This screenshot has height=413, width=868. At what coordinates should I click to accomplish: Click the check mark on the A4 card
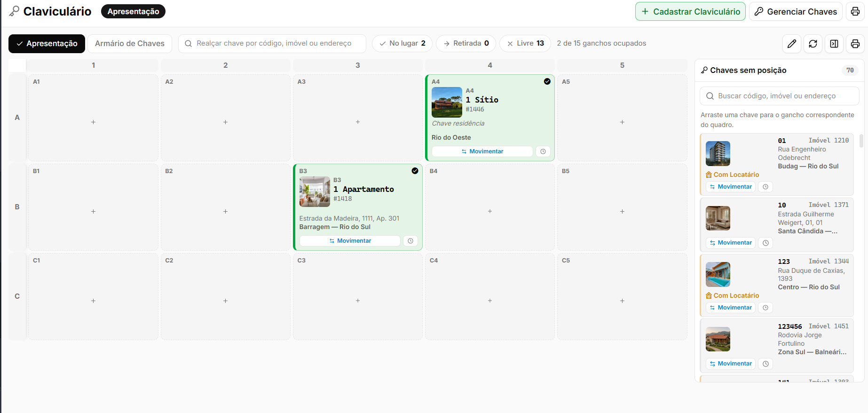[547, 81]
